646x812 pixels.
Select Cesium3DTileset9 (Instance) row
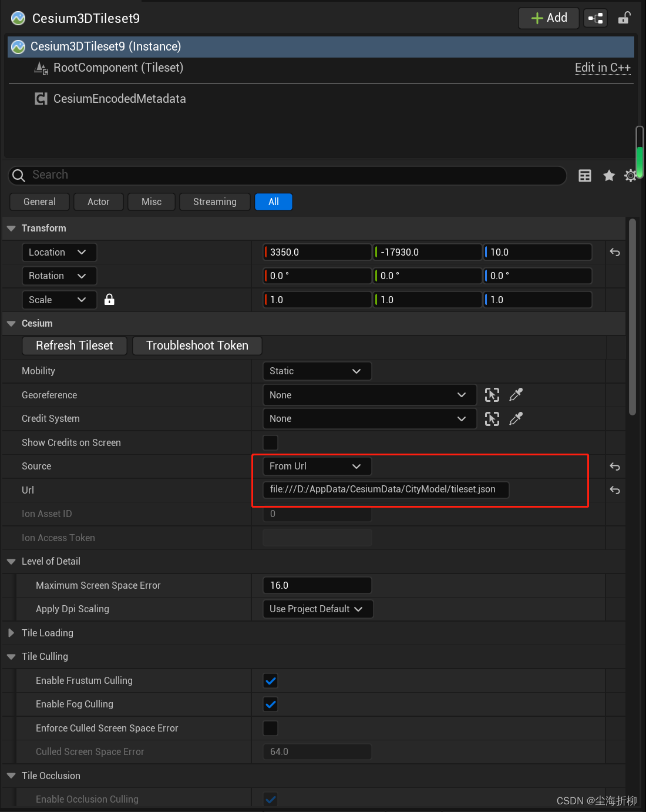(321, 46)
